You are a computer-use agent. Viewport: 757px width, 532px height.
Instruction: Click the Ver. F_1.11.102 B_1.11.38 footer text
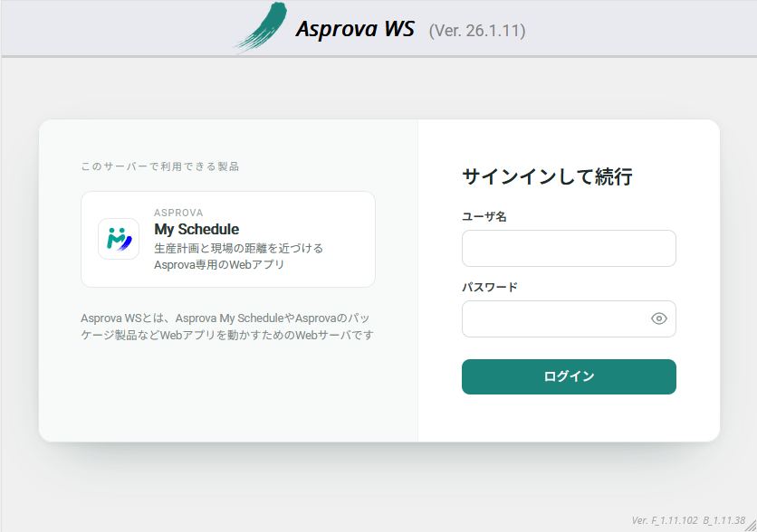click(x=688, y=520)
